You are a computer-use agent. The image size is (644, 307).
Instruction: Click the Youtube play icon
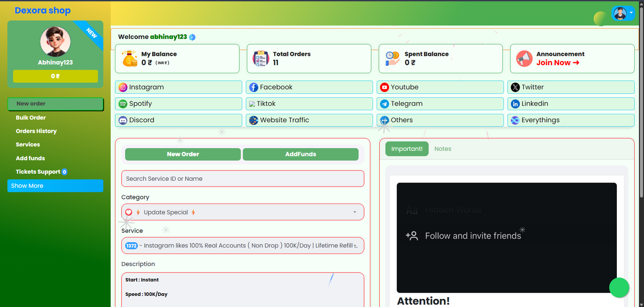tap(385, 87)
